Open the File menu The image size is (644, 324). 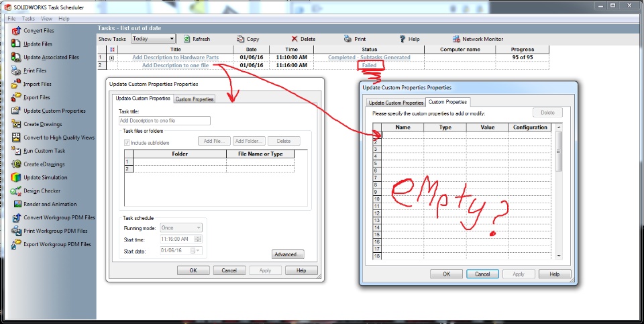click(x=11, y=19)
